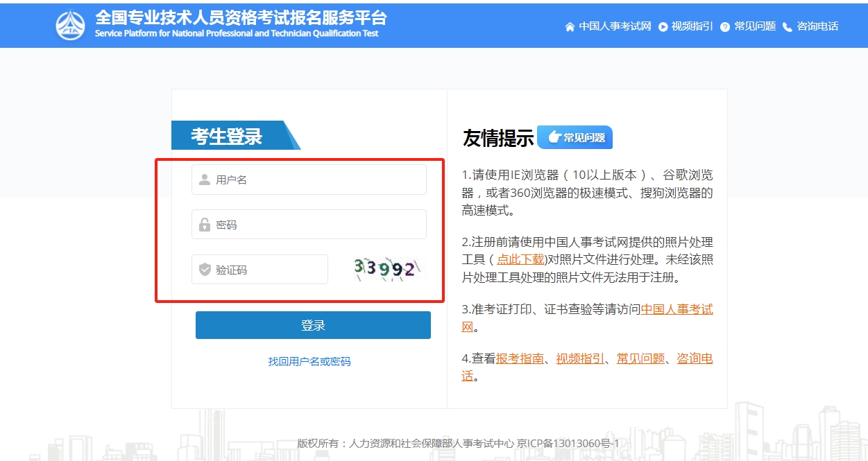Click the home icon beside 中国人事考试网
The image size is (868, 461).
570,27
